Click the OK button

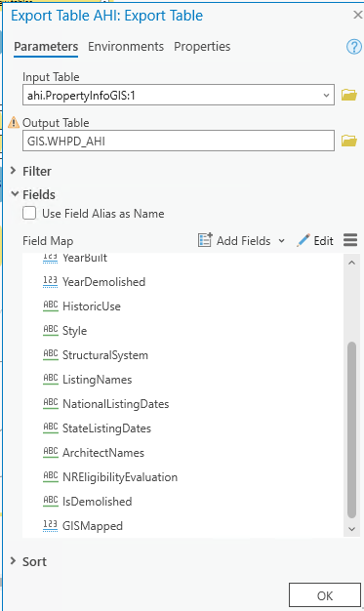pyautogui.click(x=325, y=595)
